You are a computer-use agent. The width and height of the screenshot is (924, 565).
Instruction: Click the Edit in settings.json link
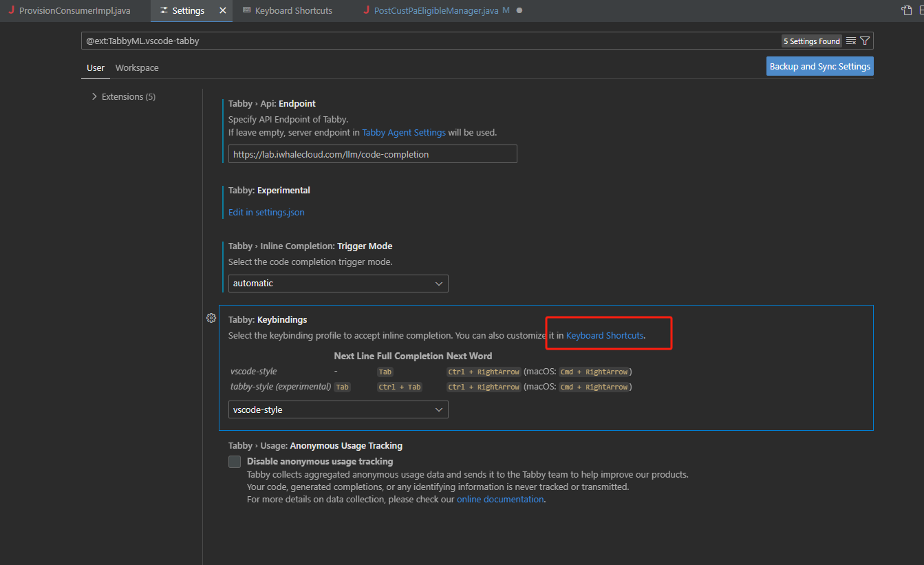(x=266, y=213)
